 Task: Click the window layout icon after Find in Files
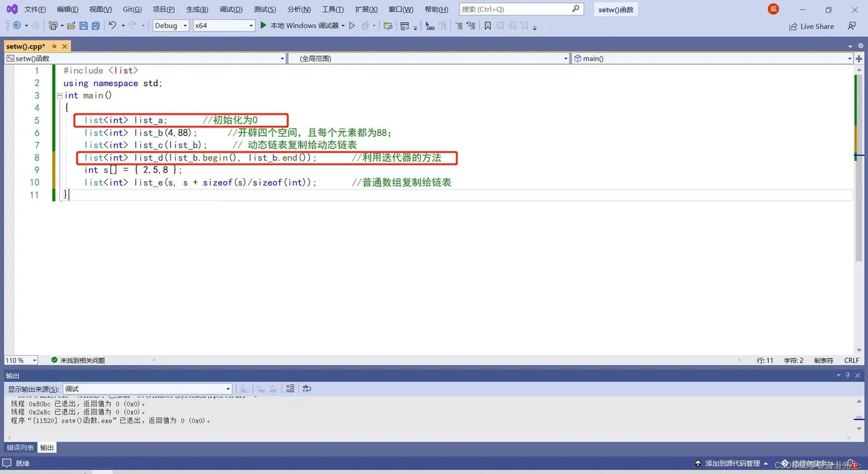[405, 25]
